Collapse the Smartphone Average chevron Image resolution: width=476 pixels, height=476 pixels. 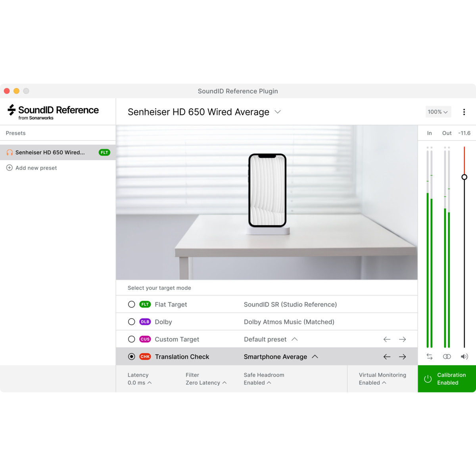click(x=315, y=356)
